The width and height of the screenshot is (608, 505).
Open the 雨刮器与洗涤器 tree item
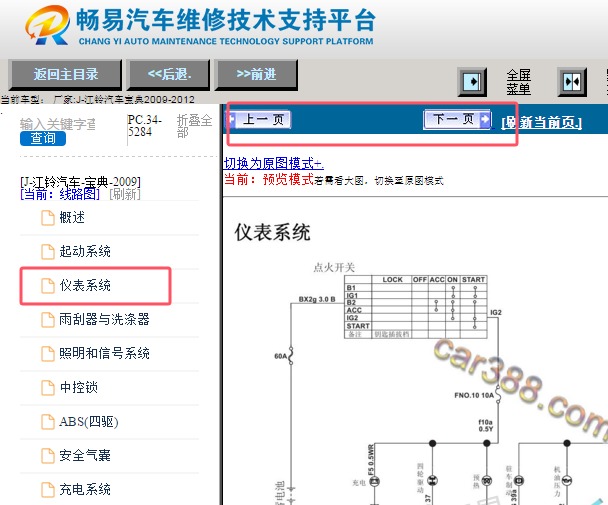(x=104, y=319)
